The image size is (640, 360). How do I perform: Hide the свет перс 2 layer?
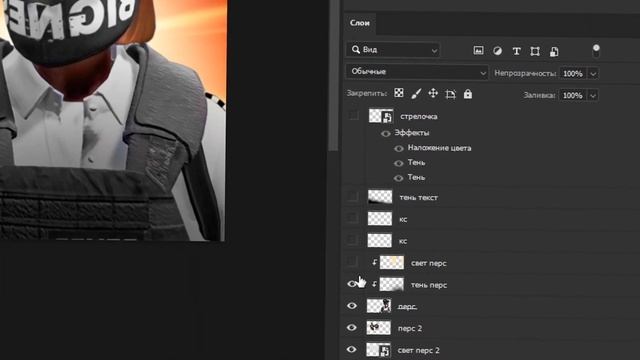[x=352, y=349]
